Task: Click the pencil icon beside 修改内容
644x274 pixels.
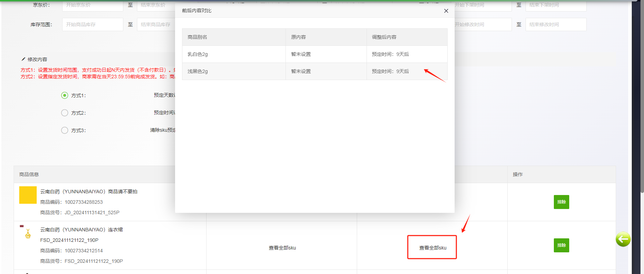Action: (23, 59)
